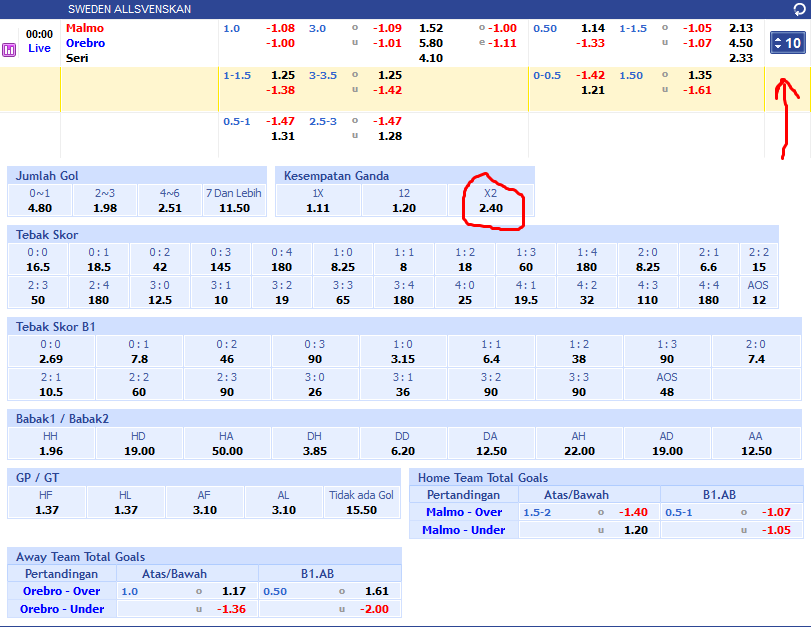Select Jumlah Gol 0~1 at 4.80
Viewport: 811px width, 627px height.
pos(40,208)
